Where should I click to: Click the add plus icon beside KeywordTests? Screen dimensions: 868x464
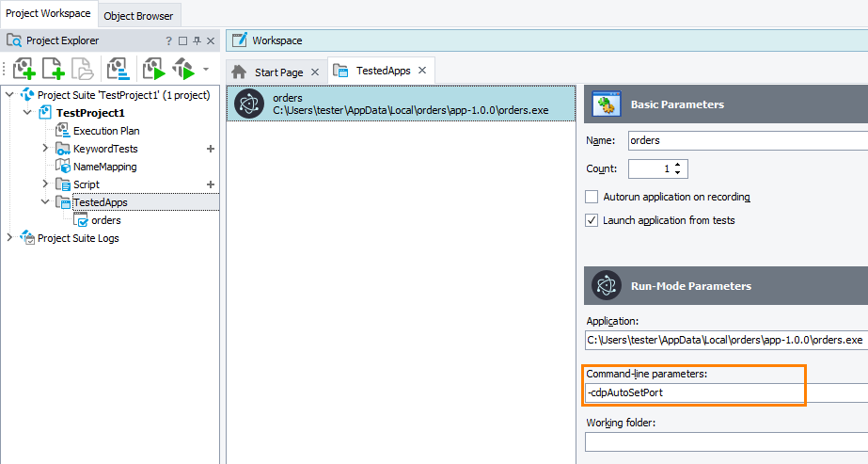pos(211,149)
